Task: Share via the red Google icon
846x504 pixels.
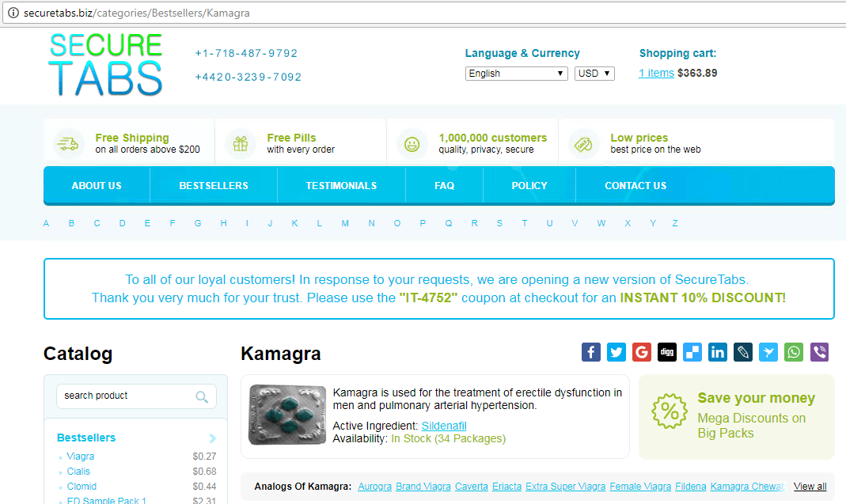Action: pos(642,352)
